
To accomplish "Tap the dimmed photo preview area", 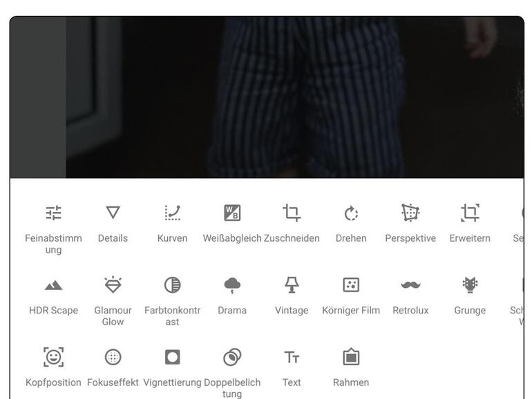I will pyautogui.click(x=267, y=97).
